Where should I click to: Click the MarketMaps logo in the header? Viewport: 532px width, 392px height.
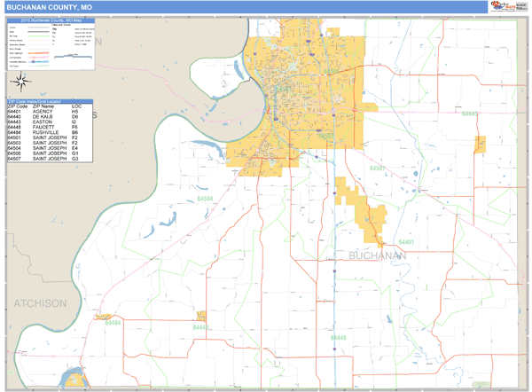[x=500, y=7]
